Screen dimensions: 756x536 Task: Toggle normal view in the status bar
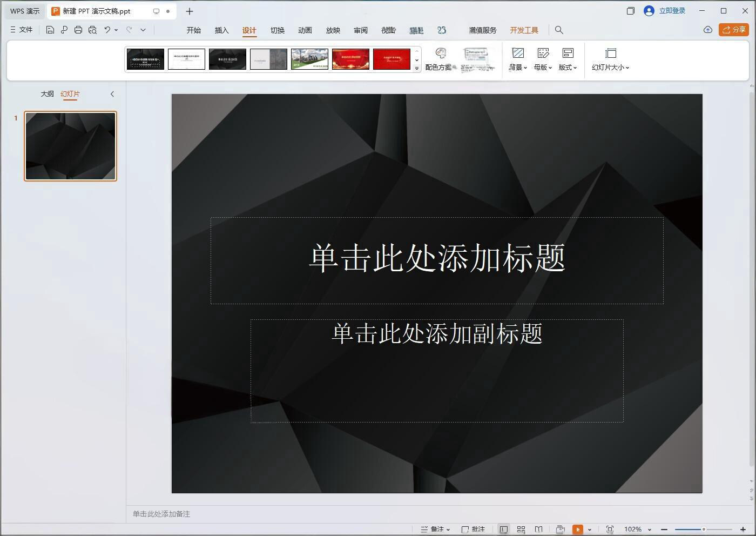coord(504,530)
